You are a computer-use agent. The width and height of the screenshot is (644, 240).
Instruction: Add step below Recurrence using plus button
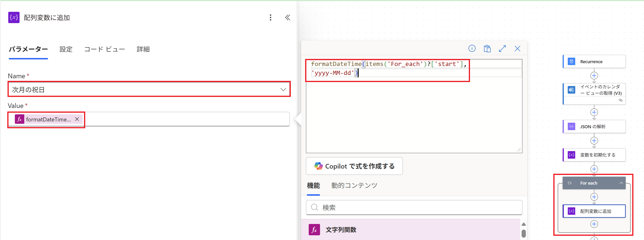[x=594, y=76]
